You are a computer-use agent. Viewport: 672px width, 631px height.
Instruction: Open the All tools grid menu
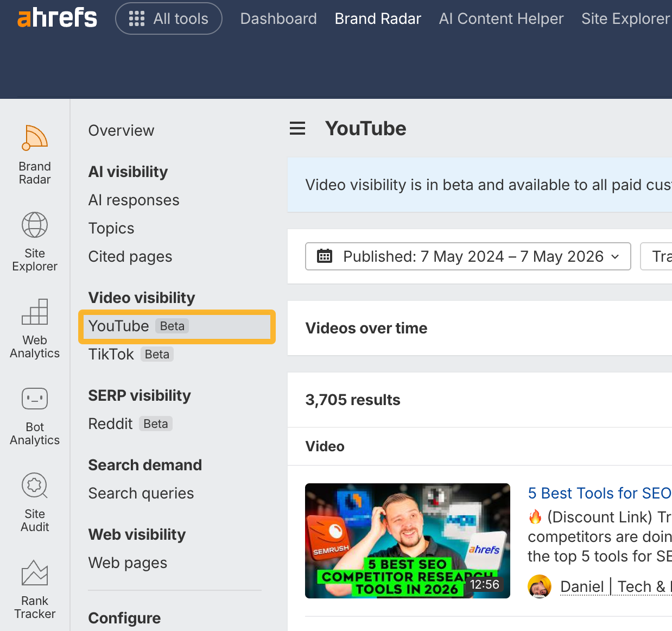pos(169,18)
